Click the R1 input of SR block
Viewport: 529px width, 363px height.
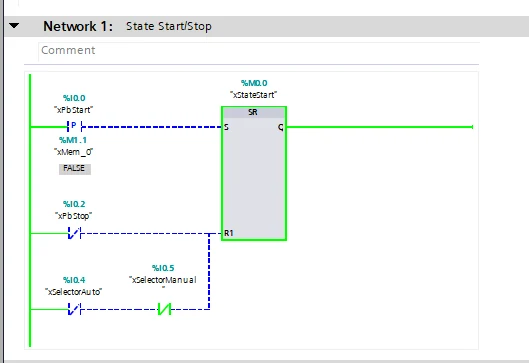[228, 233]
